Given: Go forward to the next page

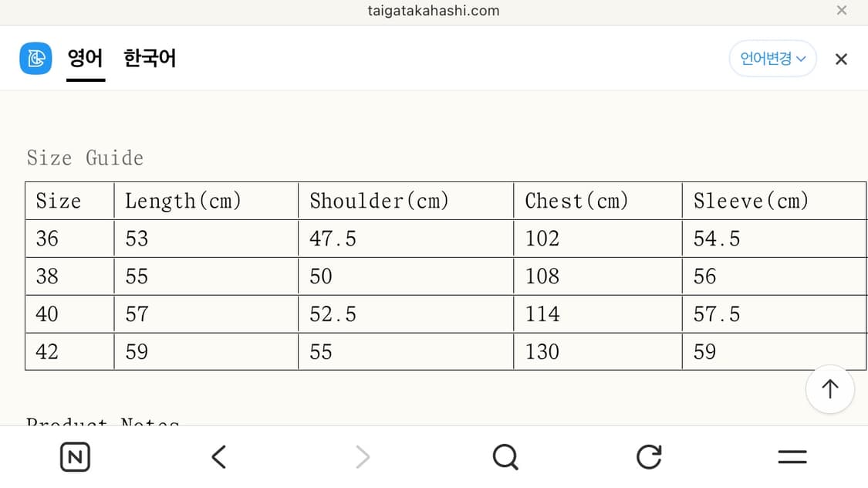Looking at the screenshot, I should coord(363,457).
